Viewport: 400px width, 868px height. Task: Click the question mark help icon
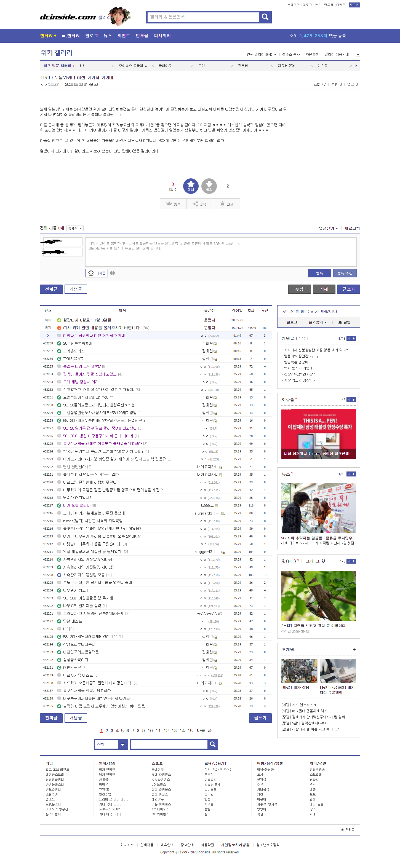coord(113,273)
